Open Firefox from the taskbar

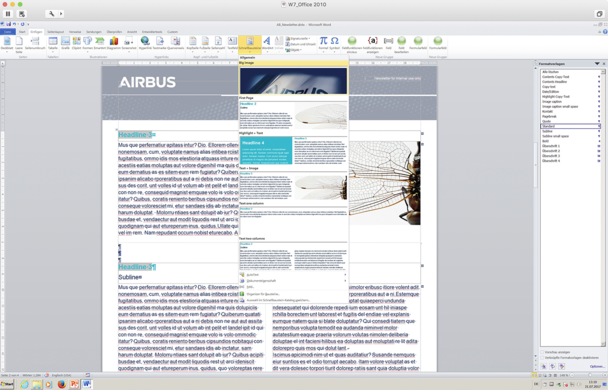pyautogui.click(x=61, y=384)
